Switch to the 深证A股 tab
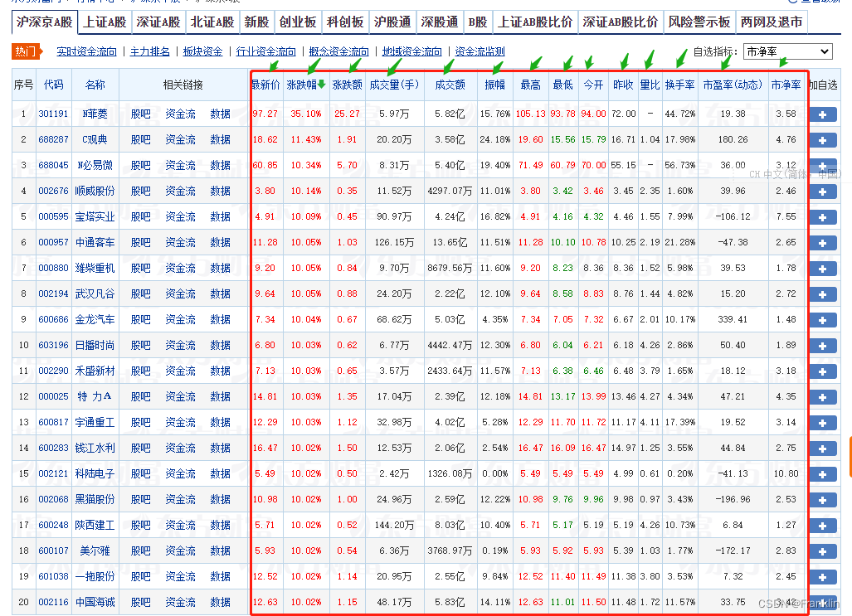 click(x=158, y=22)
